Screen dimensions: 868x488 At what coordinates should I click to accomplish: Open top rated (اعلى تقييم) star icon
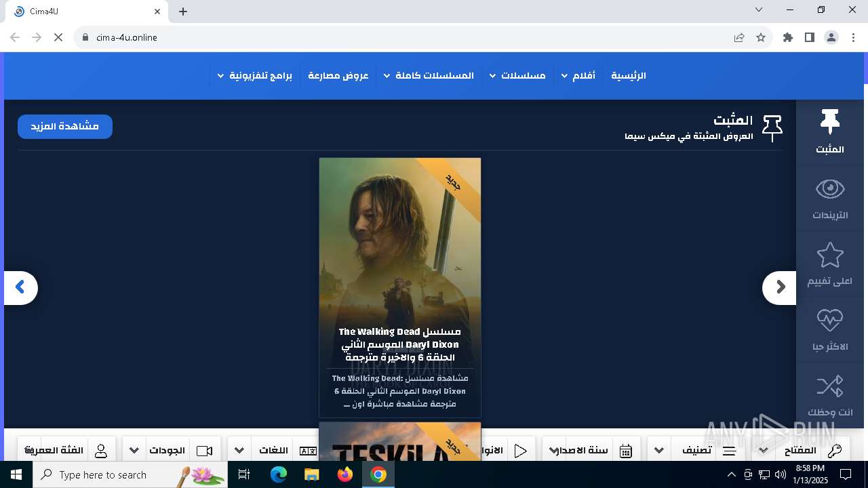pos(829,255)
